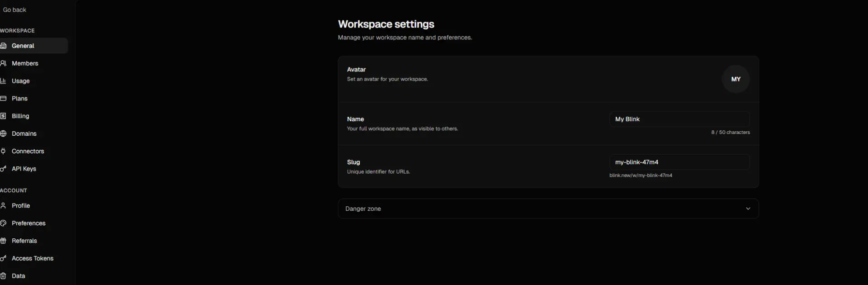Open the General workspace settings
Image resolution: width=868 pixels, height=285 pixels.
coord(34,46)
